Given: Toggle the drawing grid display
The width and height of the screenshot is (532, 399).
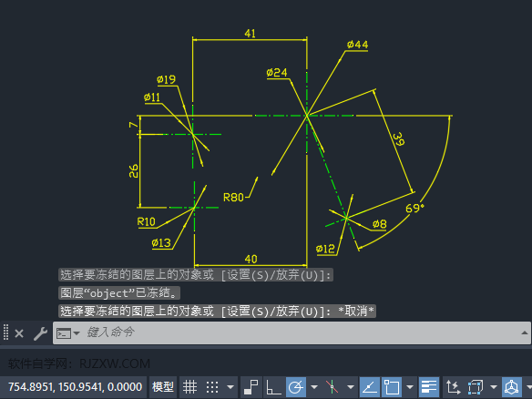Looking at the screenshot, I should (189, 387).
